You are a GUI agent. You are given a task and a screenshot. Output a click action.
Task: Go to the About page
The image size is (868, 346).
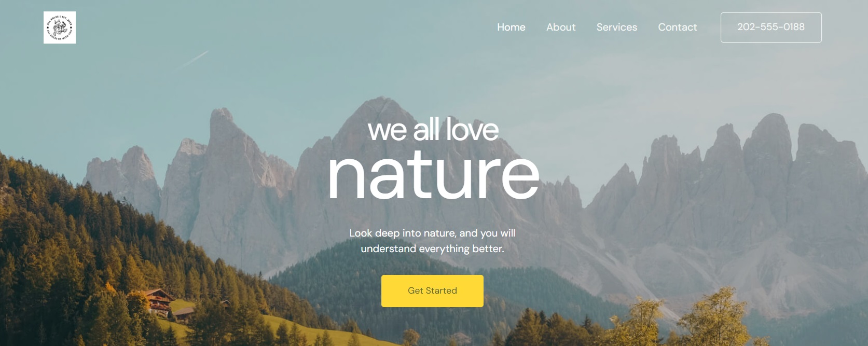click(x=561, y=27)
